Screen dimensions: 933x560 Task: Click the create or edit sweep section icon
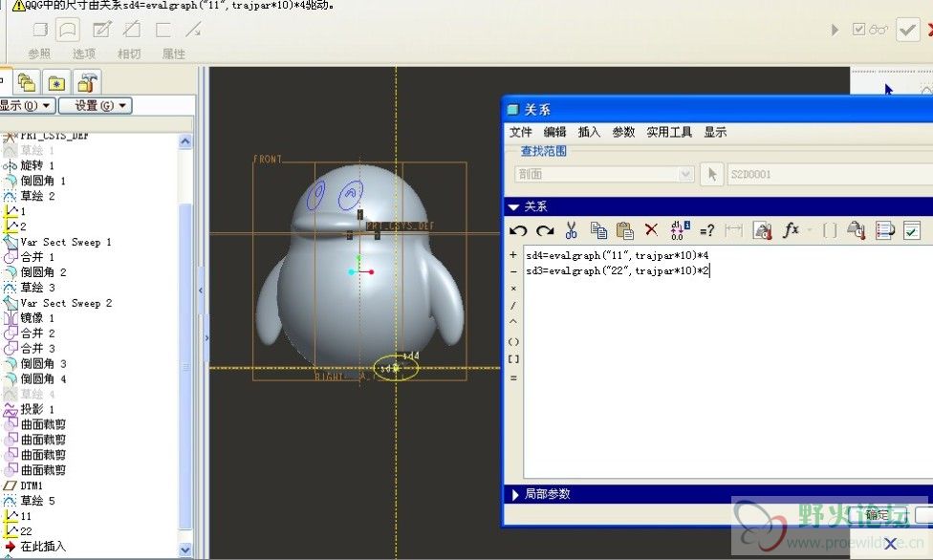click(x=101, y=30)
